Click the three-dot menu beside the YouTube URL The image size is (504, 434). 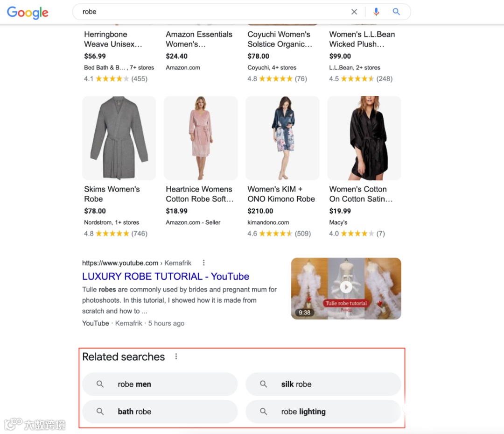[x=203, y=263]
